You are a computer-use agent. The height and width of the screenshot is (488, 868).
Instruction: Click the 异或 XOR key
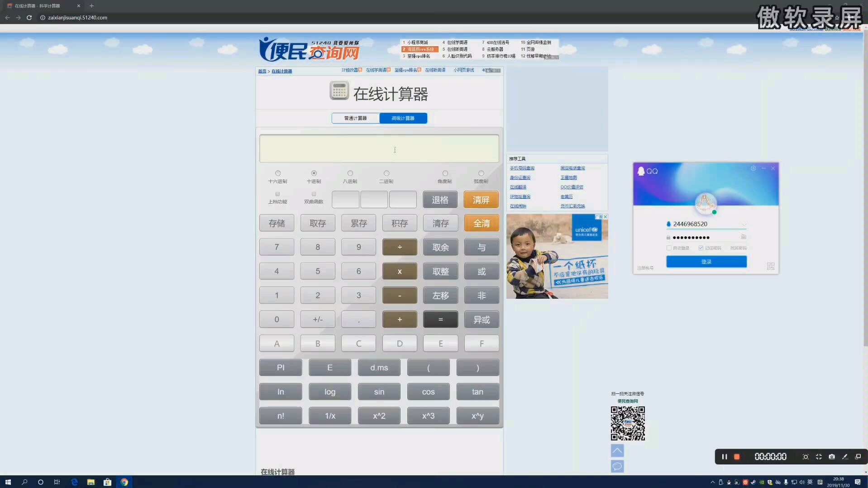(x=482, y=320)
